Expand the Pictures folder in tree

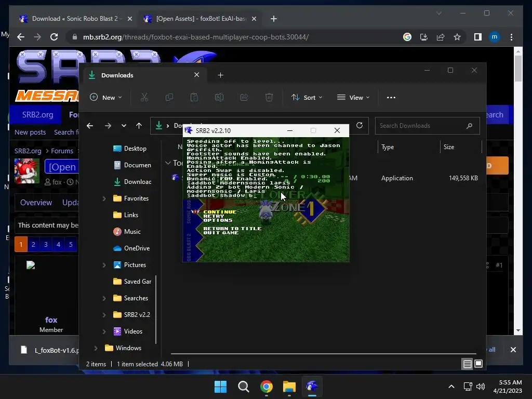pyautogui.click(x=104, y=265)
